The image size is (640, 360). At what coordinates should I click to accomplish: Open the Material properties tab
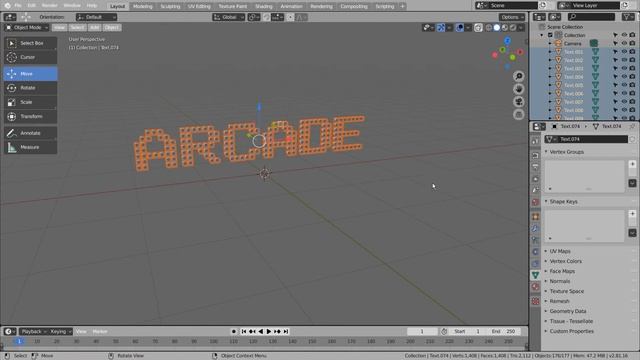click(536, 287)
